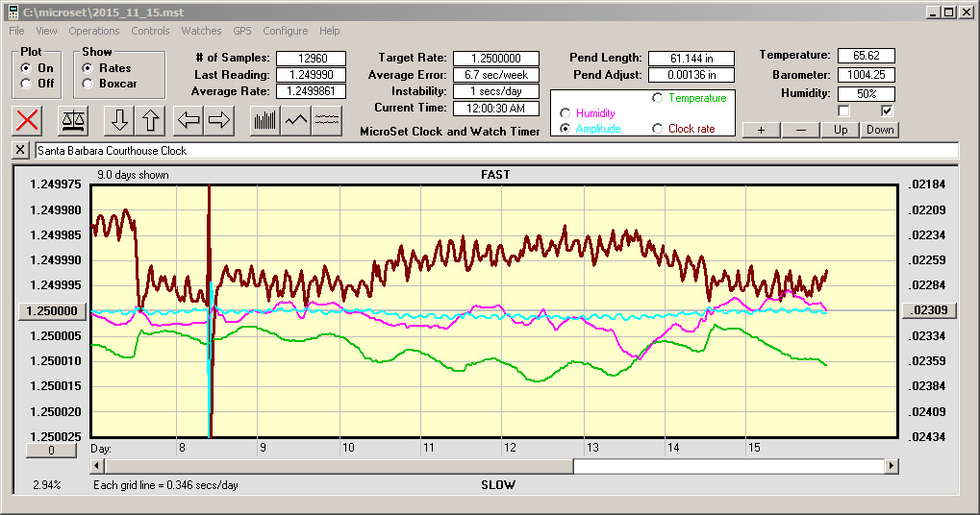Click the Average Rate field
The width and height of the screenshot is (980, 515).
click(312, 91)
